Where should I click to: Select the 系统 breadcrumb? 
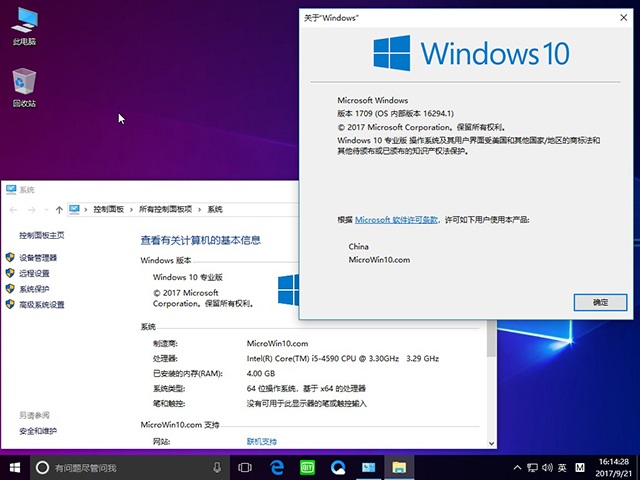[x=215, y=209]
